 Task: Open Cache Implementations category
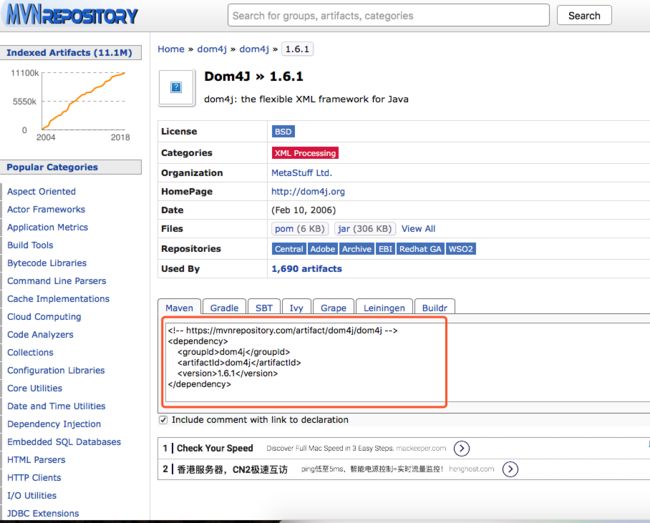(x=58, y=298)
